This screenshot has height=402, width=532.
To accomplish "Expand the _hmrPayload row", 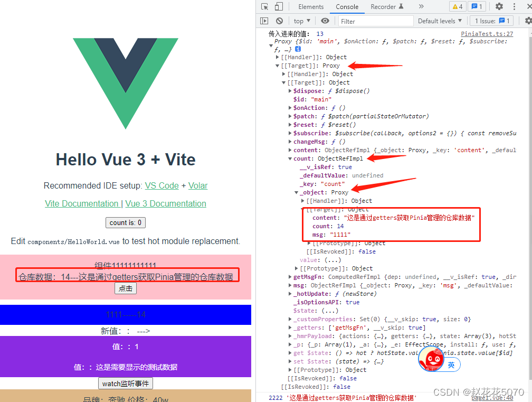I will (x=290, y=336).
